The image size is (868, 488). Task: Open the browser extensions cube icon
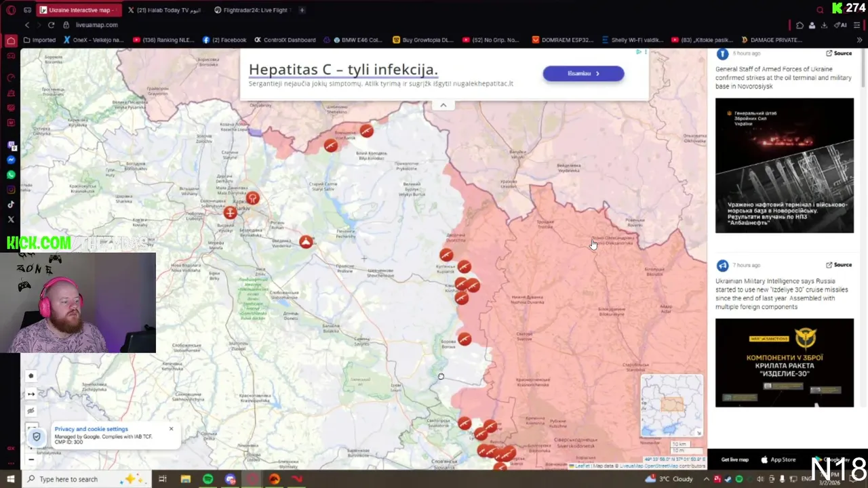click(800, 25)
